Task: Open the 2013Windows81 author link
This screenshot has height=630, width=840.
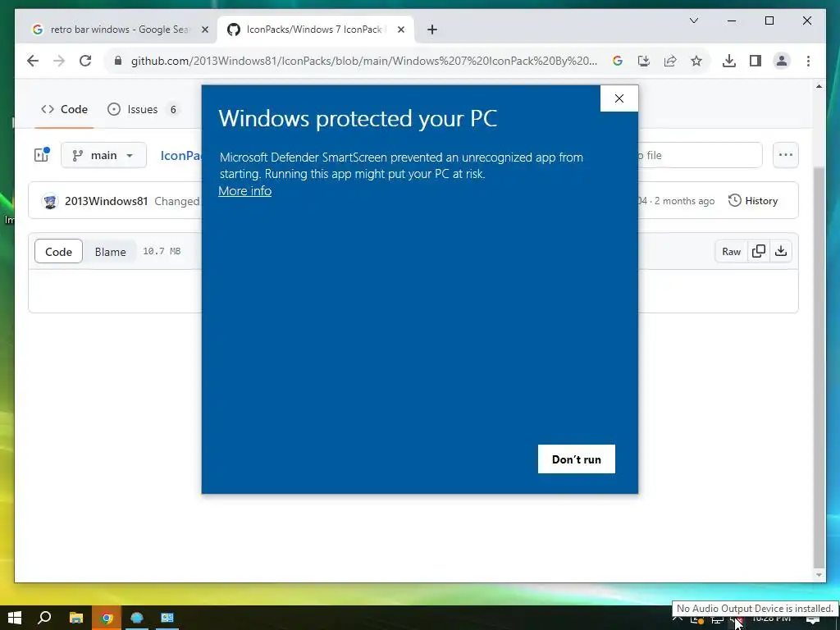Action: click(x=106, y=201)
